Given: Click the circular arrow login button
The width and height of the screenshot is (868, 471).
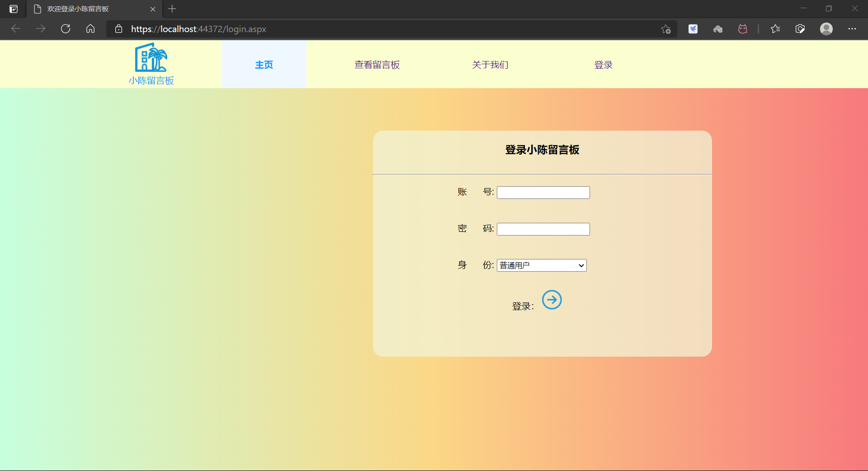Looking at the screenshot, I should [552, 300].
